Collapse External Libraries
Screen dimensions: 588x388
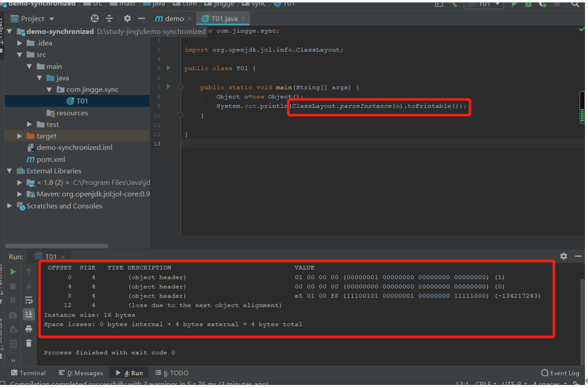pos(10,171)
